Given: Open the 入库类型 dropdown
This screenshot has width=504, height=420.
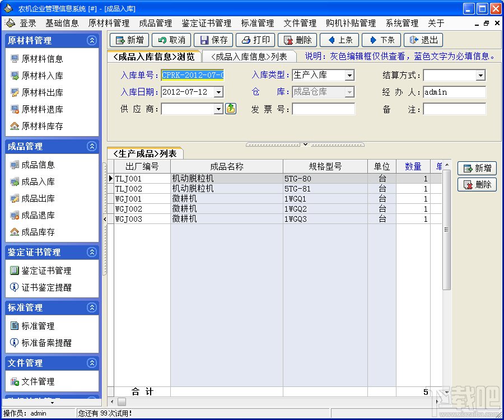Looking at the screenshot, I should click(x=349, y=75).
